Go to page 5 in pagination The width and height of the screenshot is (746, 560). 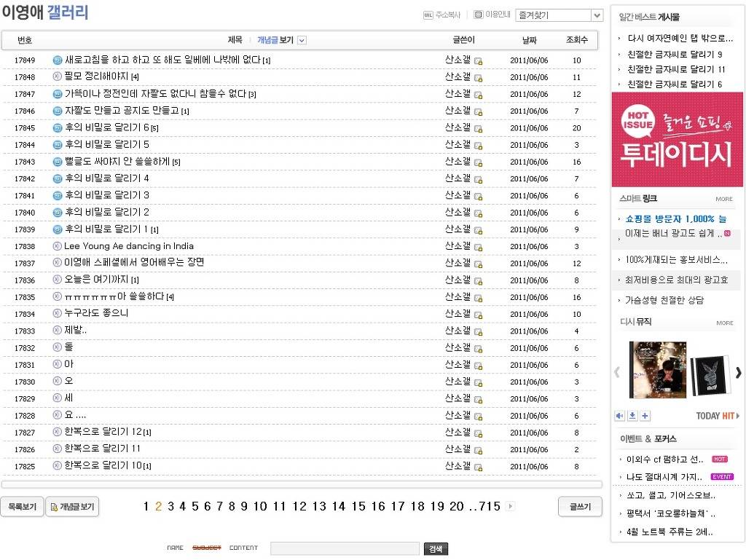[x=195, y=507]
